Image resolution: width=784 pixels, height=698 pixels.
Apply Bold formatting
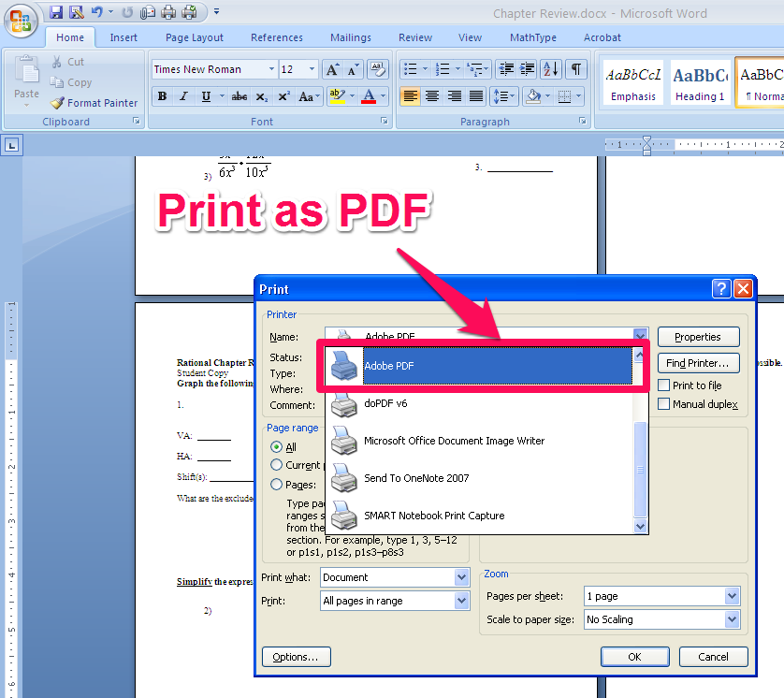coord(163,96)
